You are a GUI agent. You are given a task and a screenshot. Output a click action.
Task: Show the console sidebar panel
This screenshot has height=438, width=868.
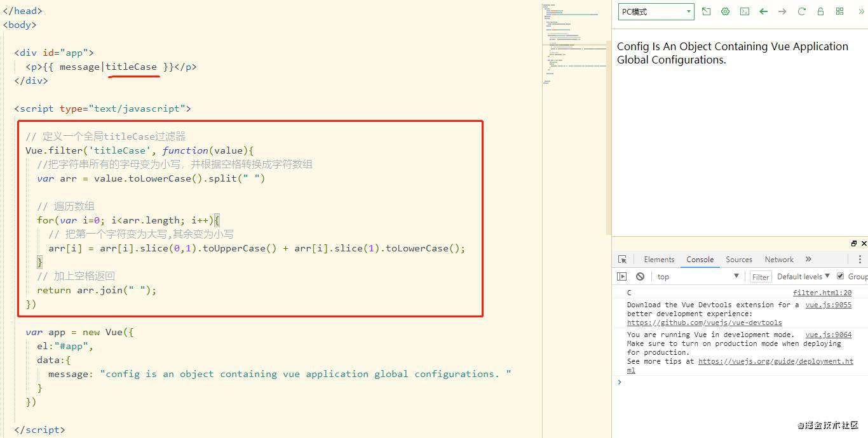(622, 276)
